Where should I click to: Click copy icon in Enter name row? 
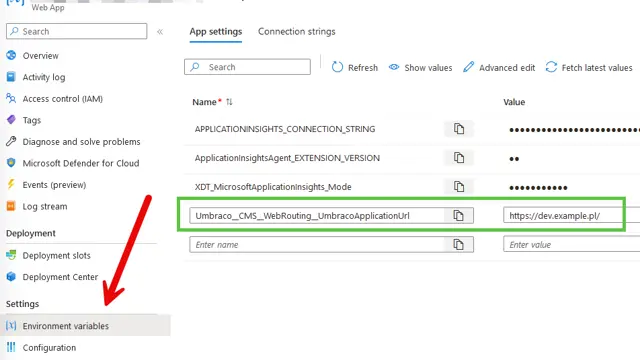(x=459, y=244)
